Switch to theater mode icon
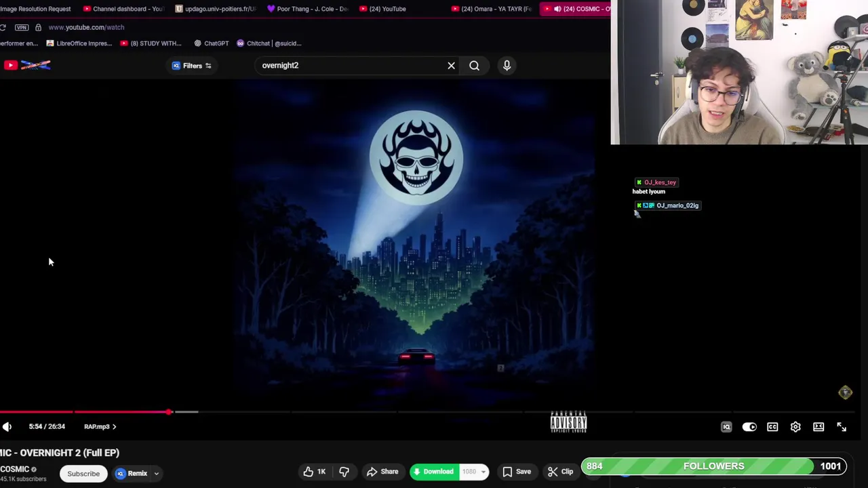Image resolution: width=868 pixels, height=488 pixels. point(818,427)
